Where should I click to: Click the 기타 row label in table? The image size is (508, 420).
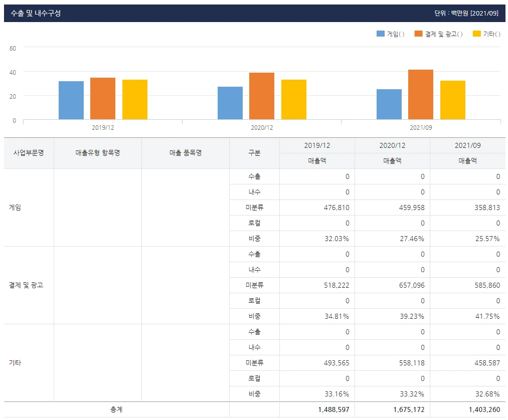[x=15, y=363]
